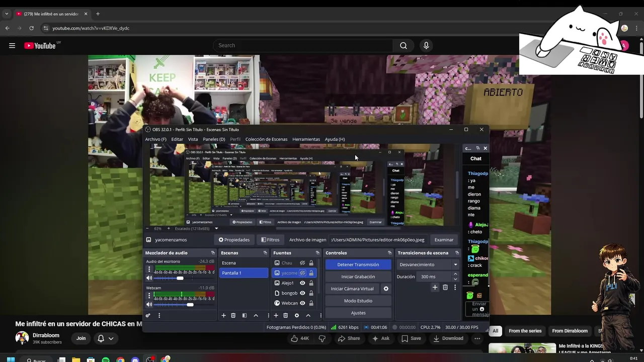Show the hidden Chau source
This screenshot has width=644, height=362.
tap(302, 263)
